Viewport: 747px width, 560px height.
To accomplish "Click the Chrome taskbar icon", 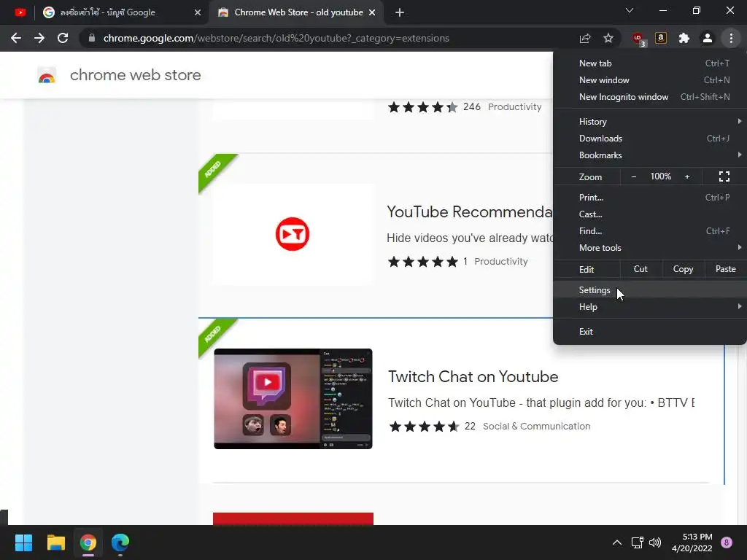I will point(88,542).
